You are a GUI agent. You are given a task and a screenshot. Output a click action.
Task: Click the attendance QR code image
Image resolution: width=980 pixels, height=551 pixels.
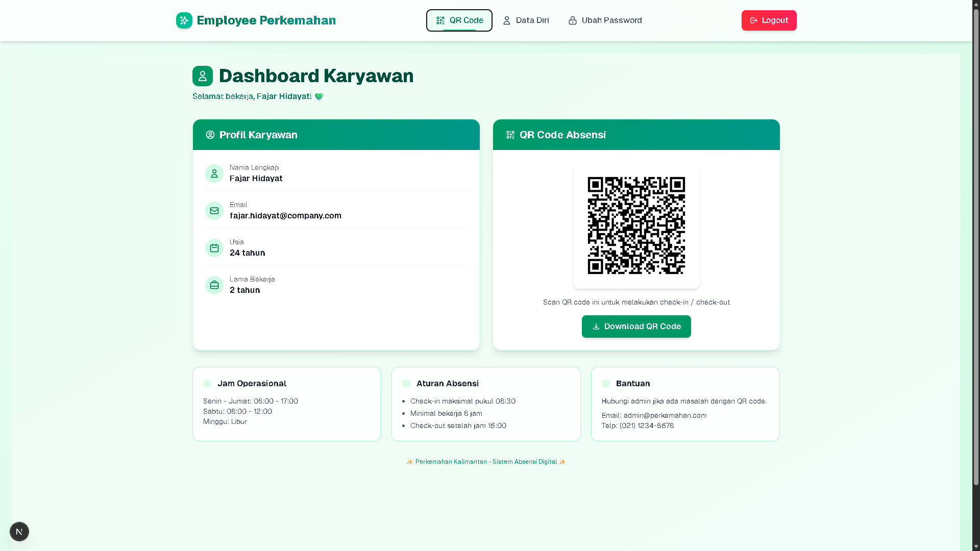click(636, 226)
